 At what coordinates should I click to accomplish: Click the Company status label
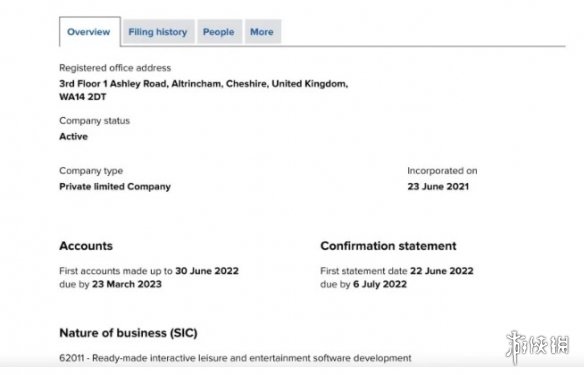pos(95,121)
